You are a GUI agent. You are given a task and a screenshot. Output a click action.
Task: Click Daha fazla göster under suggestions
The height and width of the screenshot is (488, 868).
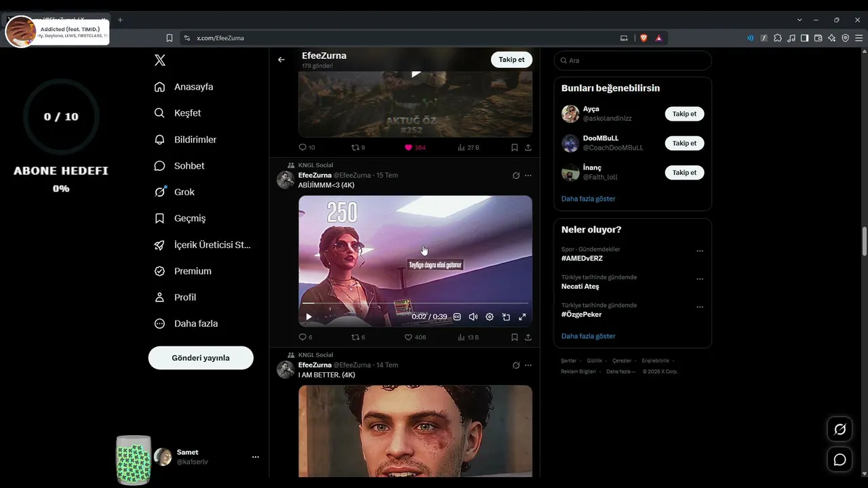point(589,199)
